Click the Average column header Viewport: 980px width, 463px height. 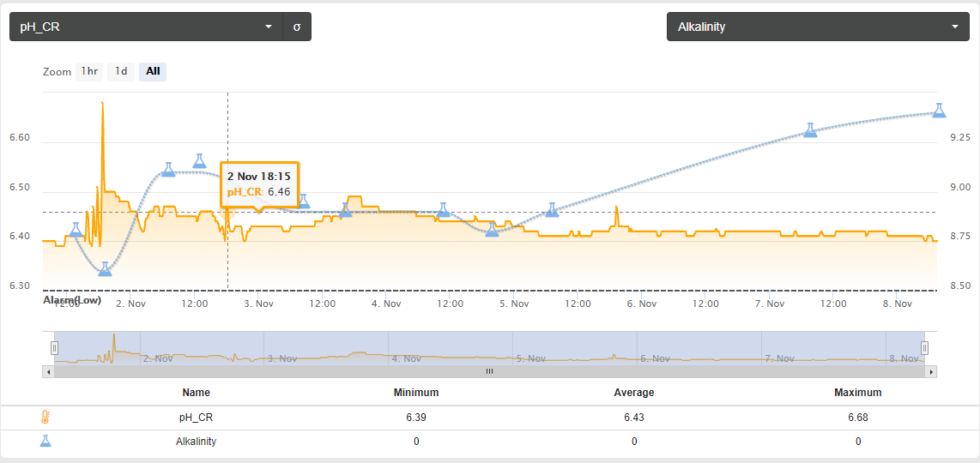(x=634, y=393)
